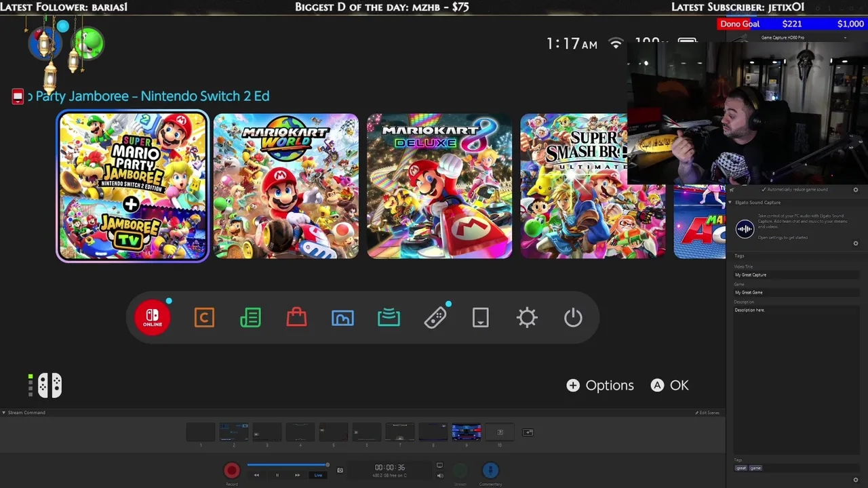Click the Game field My Great Game

797,293
